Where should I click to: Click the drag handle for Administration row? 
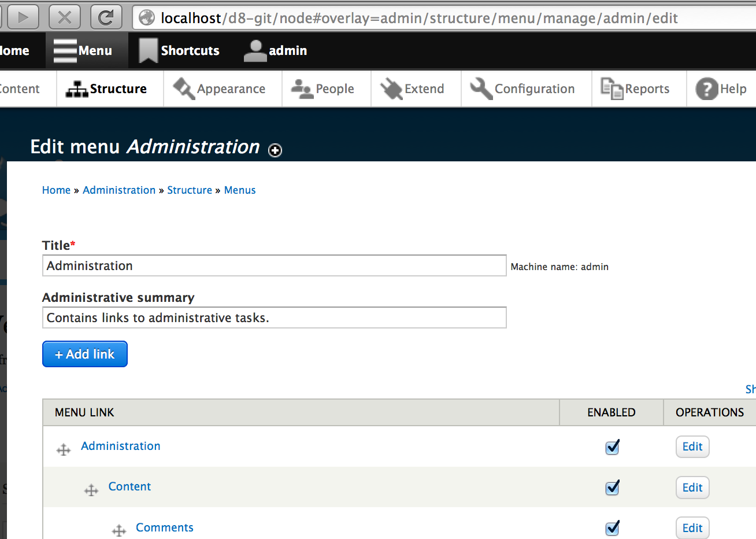(x=64, y=449)
